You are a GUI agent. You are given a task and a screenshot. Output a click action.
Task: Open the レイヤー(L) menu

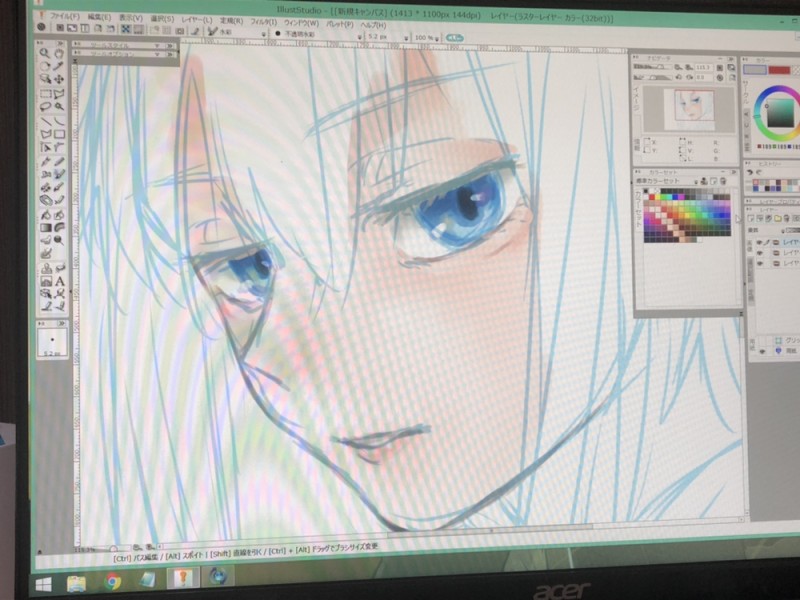(196, 19)
